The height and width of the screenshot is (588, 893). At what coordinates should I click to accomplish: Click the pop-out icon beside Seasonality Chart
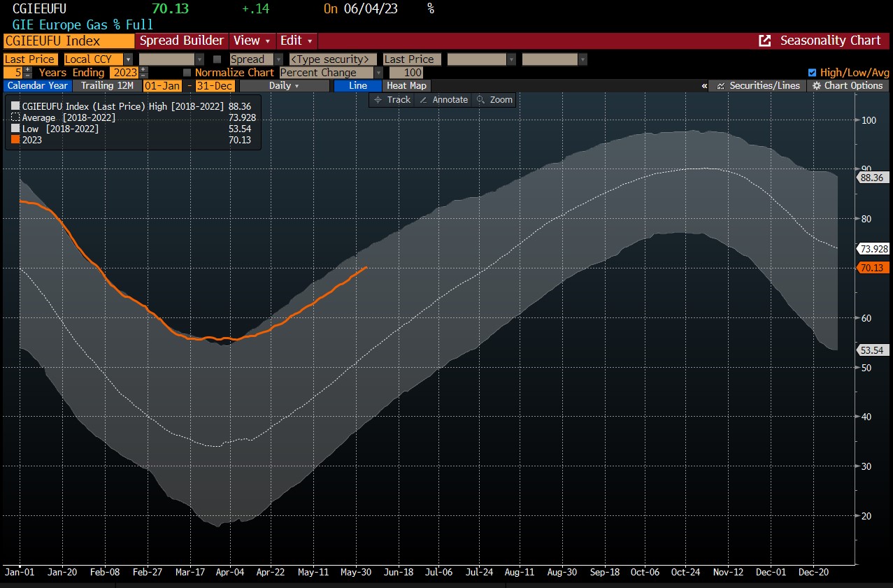(x=764, y=41)
